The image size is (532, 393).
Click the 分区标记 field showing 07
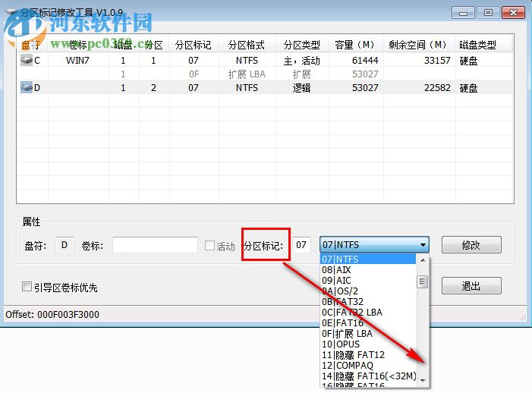click(301, 245)
